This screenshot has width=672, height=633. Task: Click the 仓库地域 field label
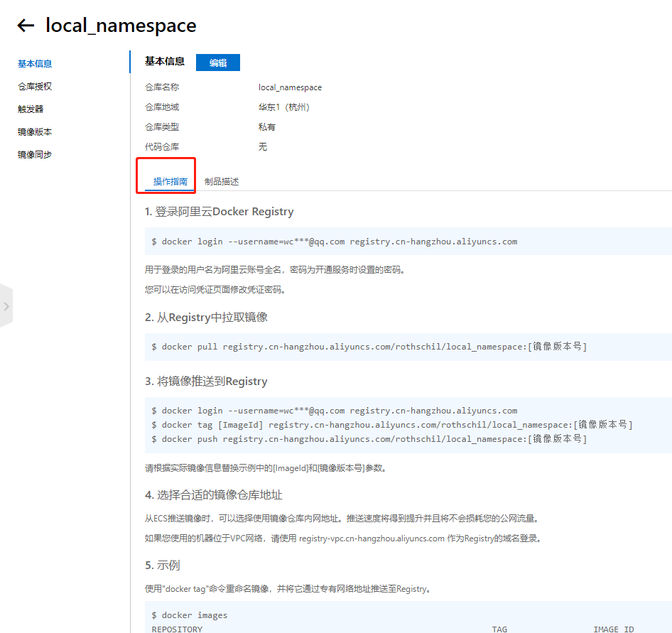[162, 107]
